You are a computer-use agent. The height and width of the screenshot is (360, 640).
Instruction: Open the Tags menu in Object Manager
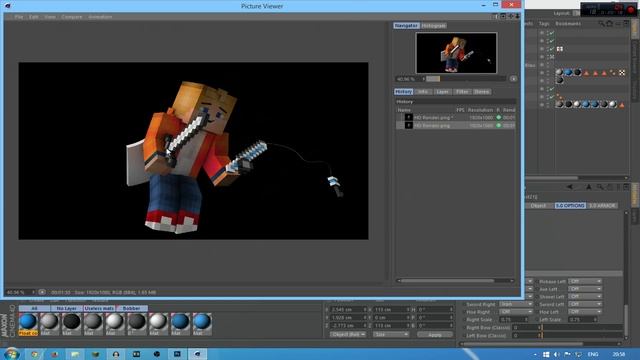[x=543, y=24]
